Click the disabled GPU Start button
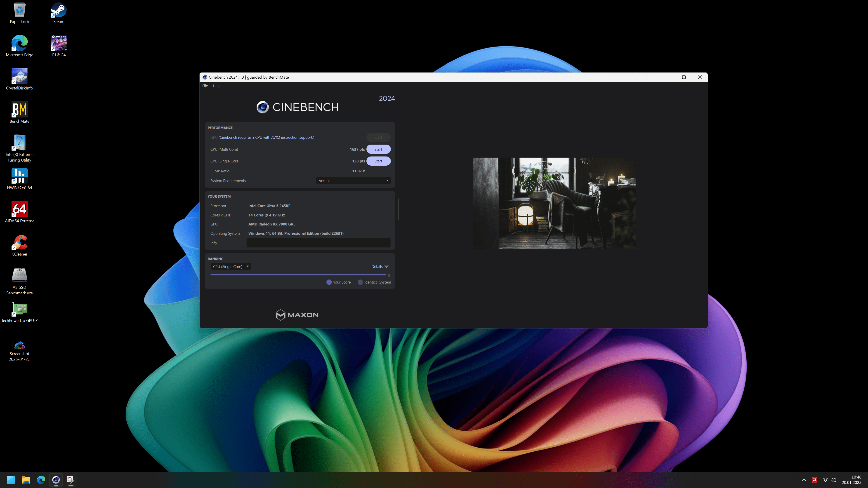868x488 pixels. coord(378,137)
